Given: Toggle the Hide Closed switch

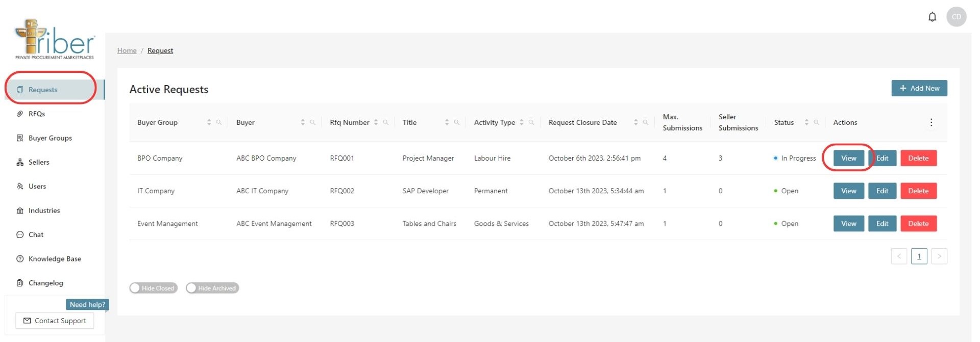Looking at the screenshot, I should click(153, 288).
